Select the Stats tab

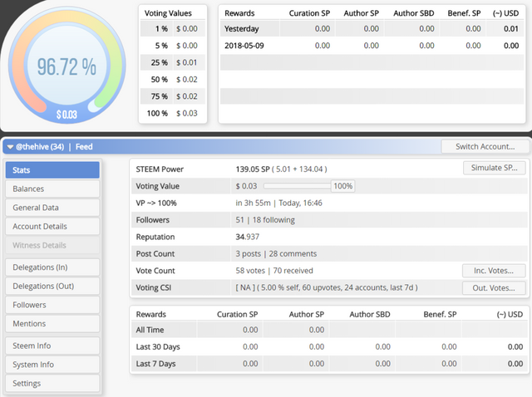click(52, 170)
